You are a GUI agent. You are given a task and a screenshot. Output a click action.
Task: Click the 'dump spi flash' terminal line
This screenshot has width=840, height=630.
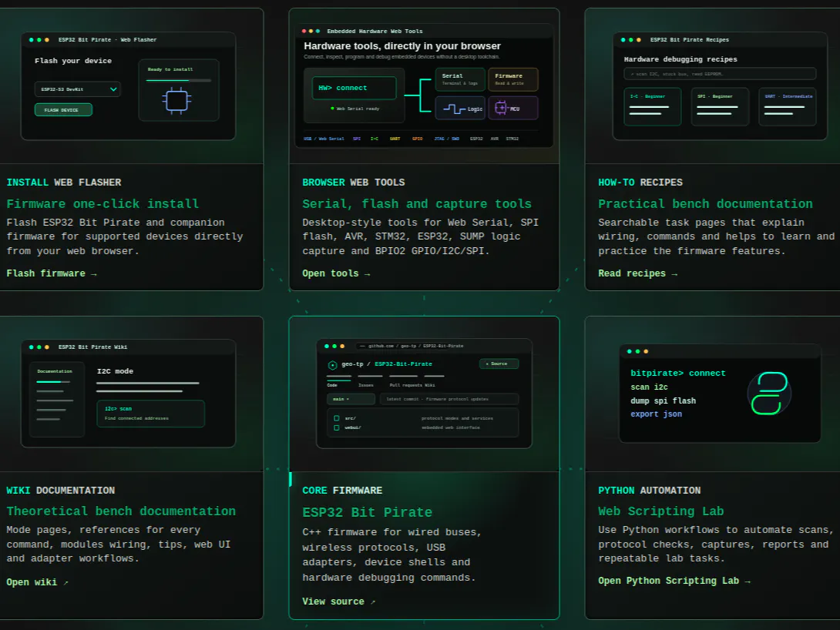coord(663,401)
